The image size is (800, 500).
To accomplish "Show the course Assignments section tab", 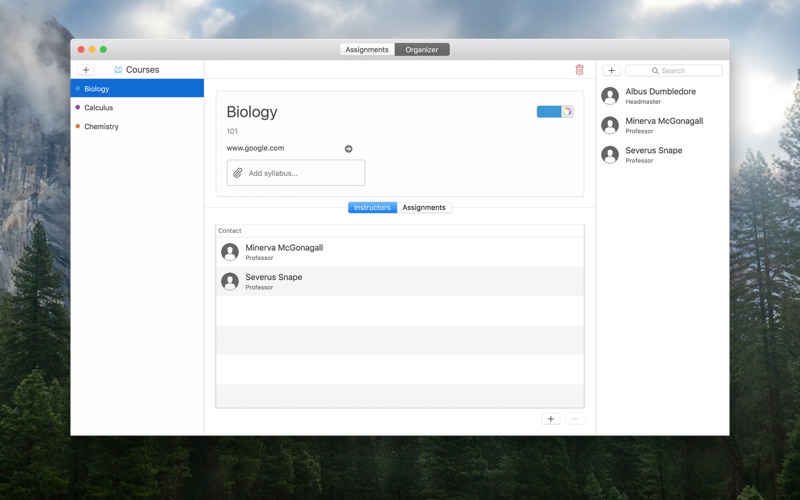I will [424, 208].
